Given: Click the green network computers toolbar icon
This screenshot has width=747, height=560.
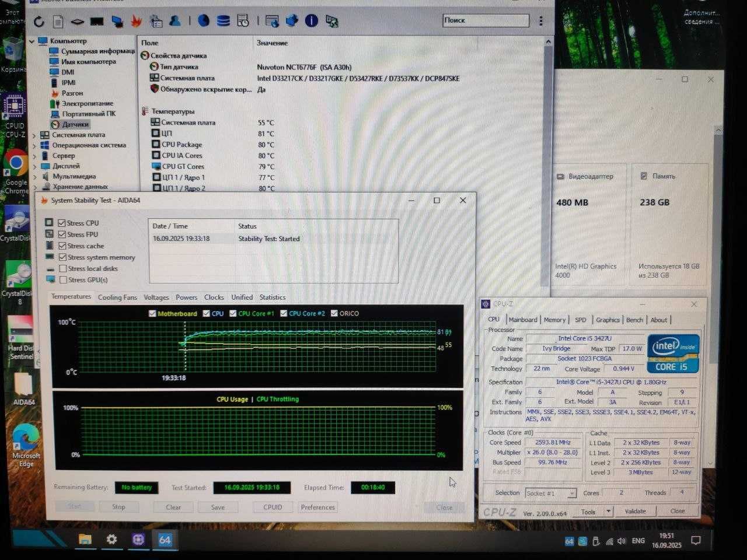Looking at the screenshot, I should coord(331,22).
